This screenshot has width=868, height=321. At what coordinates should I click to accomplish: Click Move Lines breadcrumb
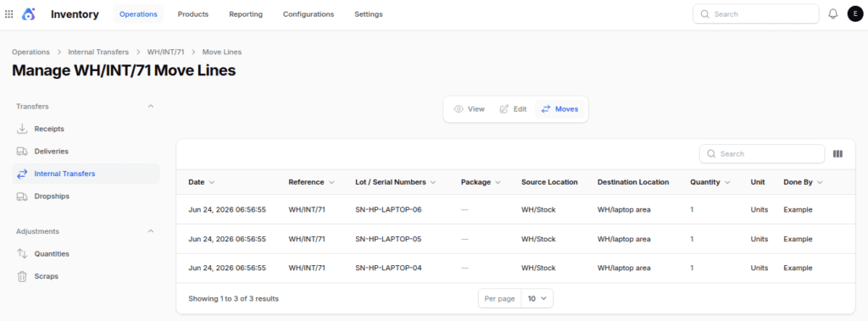[221, 52]
